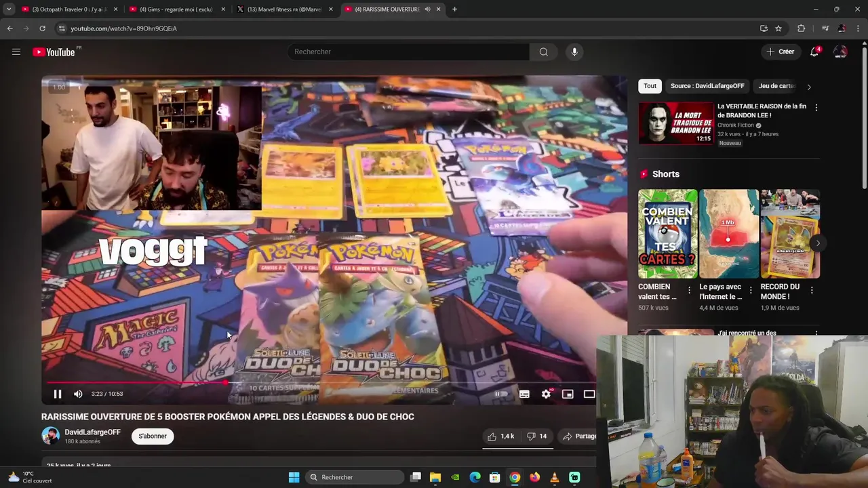
Task: Open the tab search dropdown arrow
Action: click(x=9, y=9)
